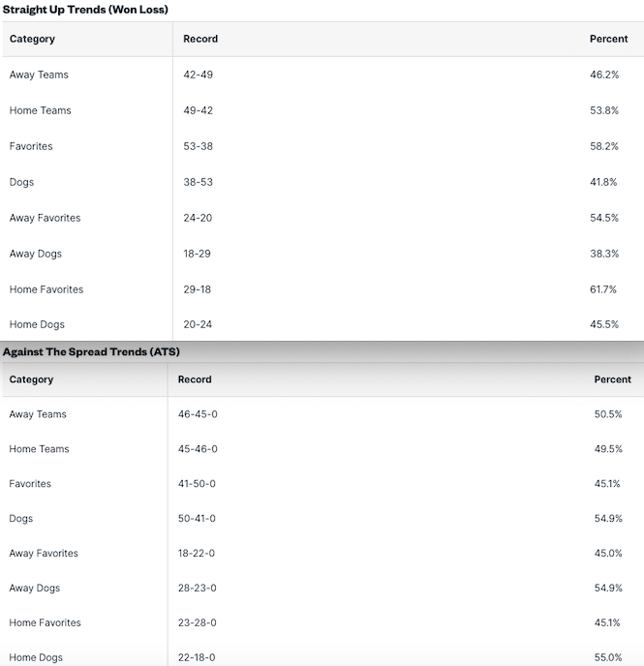The width and height of the screenshot is (644, 666).
Task: Click Category header in Against The Spread table
Action: click(x=32, y=379)
